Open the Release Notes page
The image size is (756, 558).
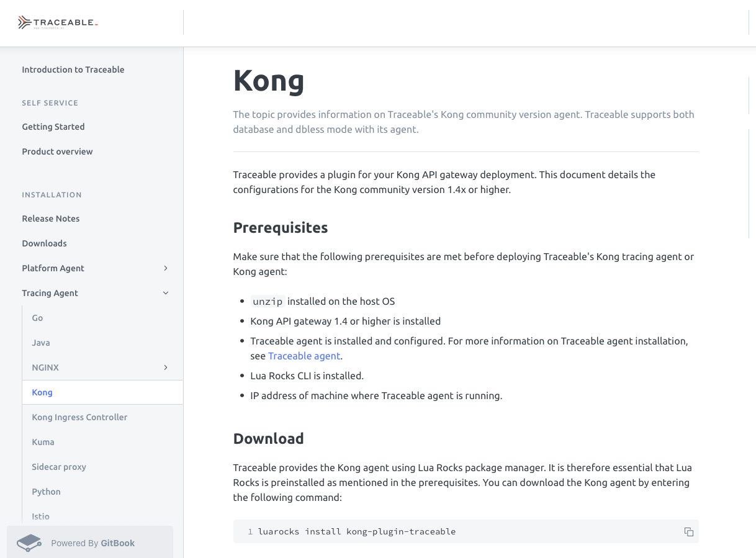pyautogui.click(x=51, y=218)
